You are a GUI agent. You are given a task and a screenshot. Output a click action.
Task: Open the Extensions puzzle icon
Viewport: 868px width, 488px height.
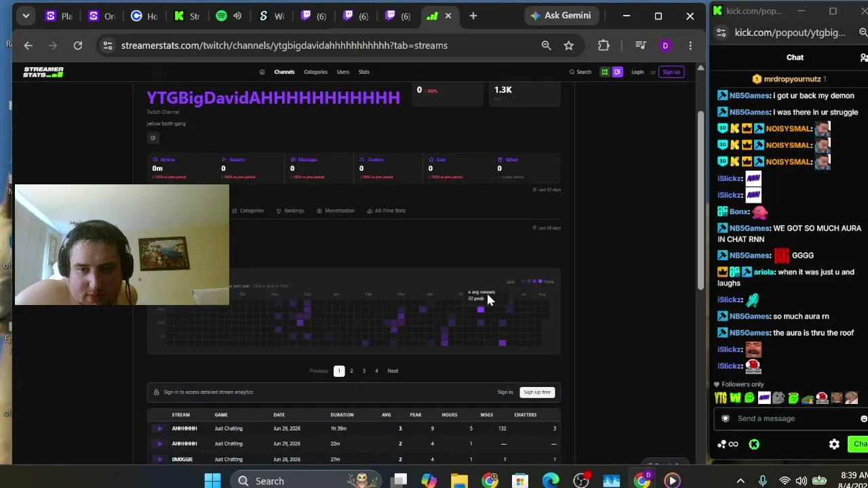604,45
